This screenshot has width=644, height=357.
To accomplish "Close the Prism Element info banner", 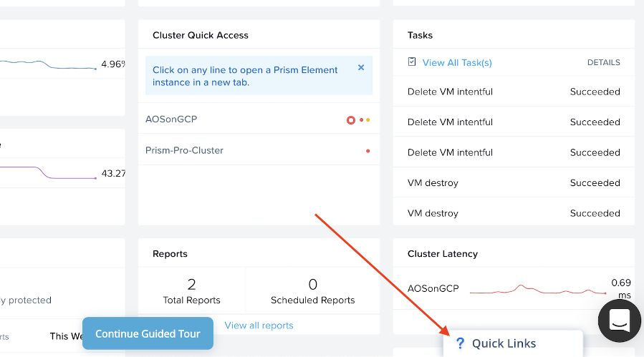I will tap(361, 68).
